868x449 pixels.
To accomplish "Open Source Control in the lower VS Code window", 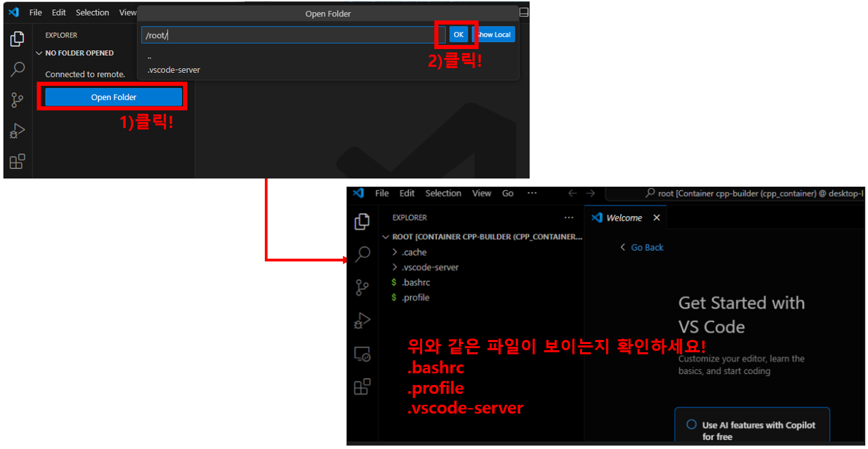I will [362, 288].
